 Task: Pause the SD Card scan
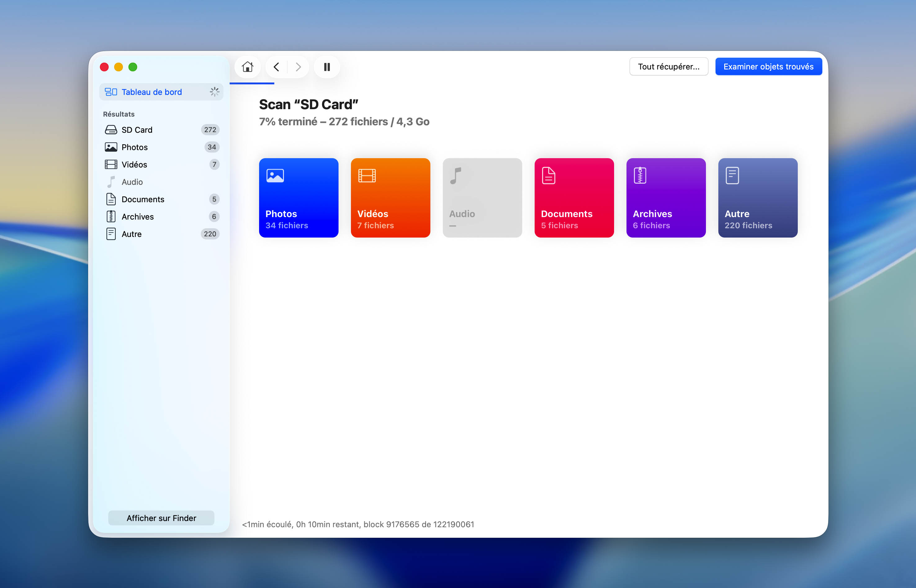327,67
